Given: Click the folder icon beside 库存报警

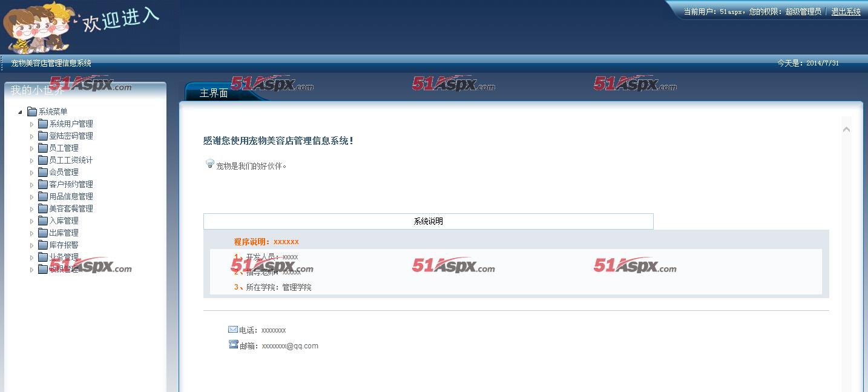Looking at the screenshot, I should pos(43,245).
